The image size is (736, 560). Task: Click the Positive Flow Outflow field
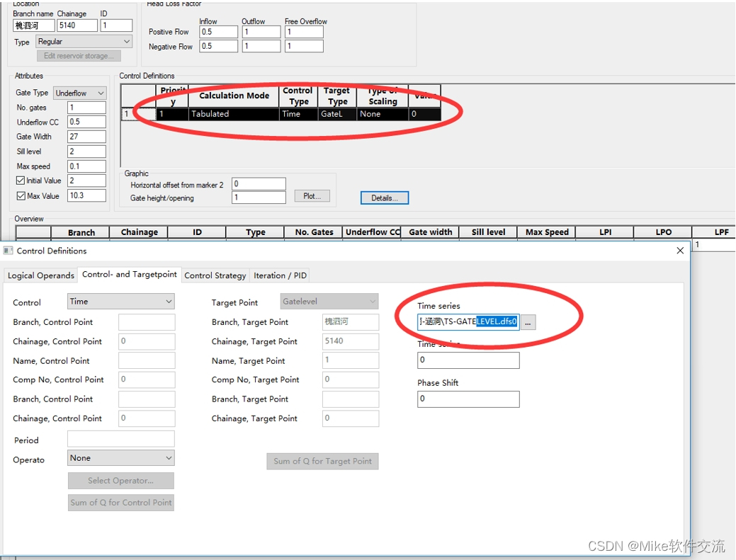(261, 32)
